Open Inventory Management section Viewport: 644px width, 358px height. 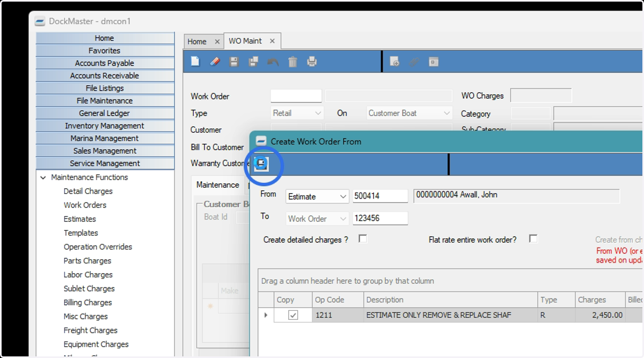coord(105,126)
